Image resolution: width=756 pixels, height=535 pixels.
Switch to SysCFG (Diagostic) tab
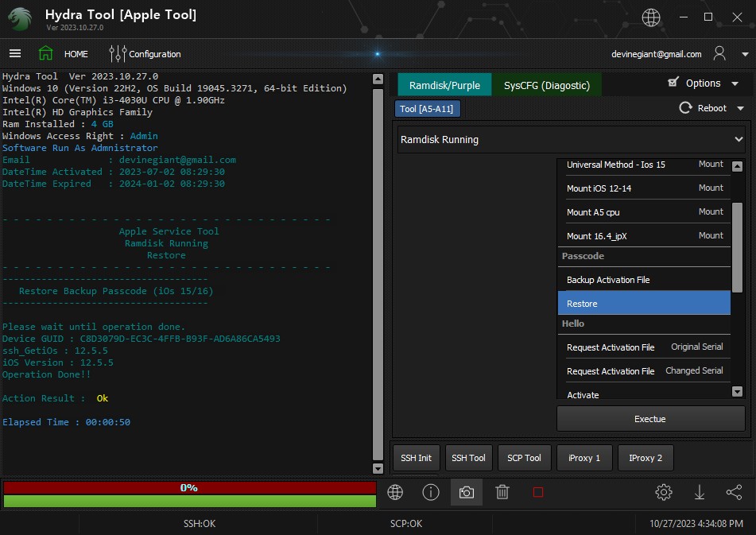pyautogui.click(x=547, y=85)
